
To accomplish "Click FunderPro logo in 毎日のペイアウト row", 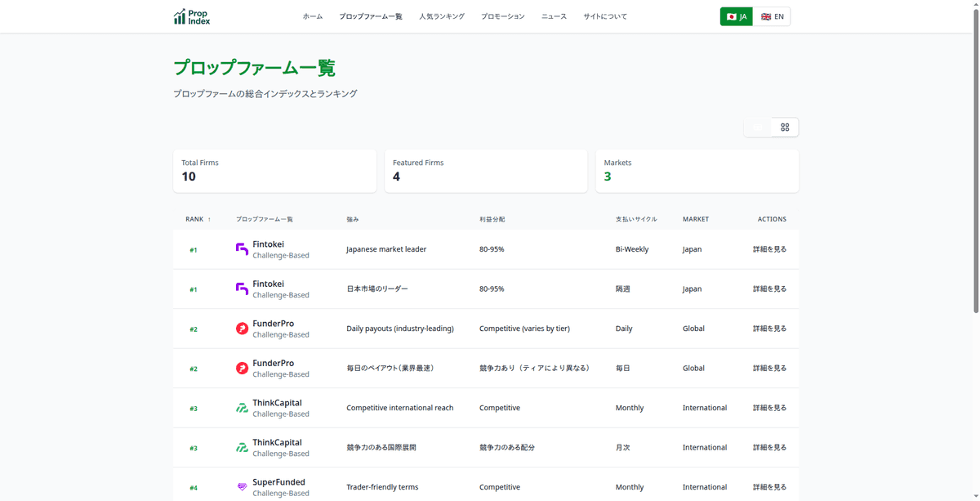I will coord(242,369).
